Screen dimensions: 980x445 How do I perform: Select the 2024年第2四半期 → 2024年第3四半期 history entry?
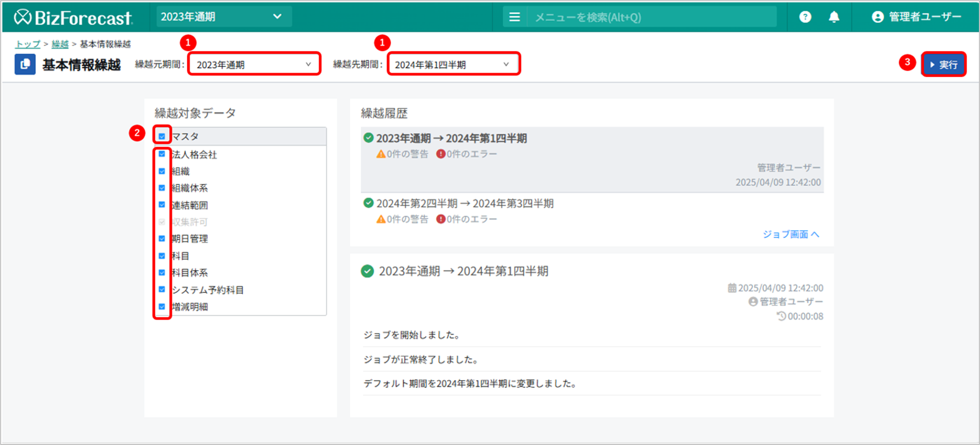pos(465,204)
